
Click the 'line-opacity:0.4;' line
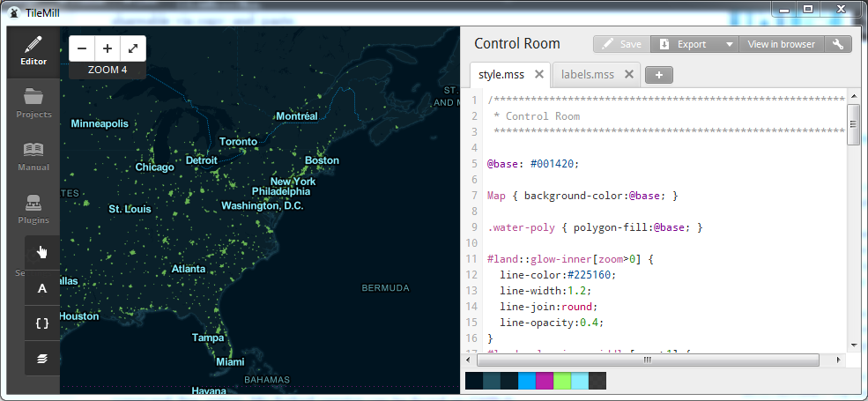click(552, 323)
